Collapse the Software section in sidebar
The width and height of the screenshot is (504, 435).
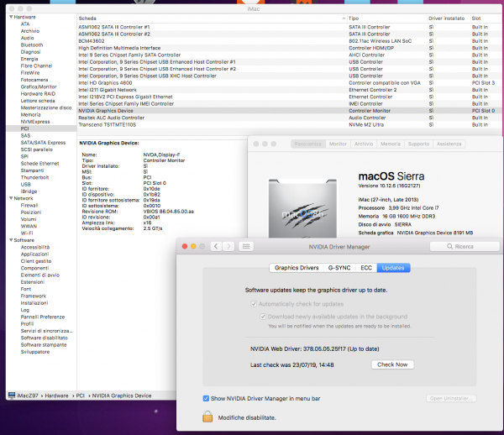[11, 240]
